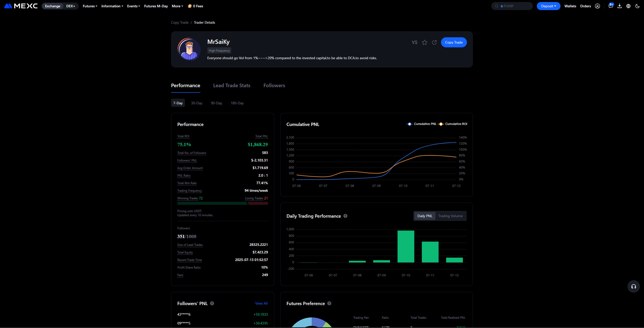Click the Trading Frequency label
644x328 pixels.
[x=189, y=191]
